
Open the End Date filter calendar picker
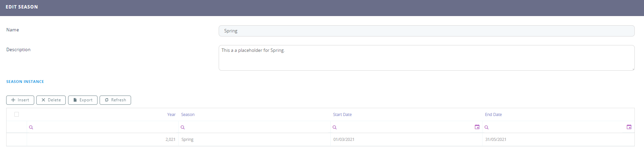629,127
